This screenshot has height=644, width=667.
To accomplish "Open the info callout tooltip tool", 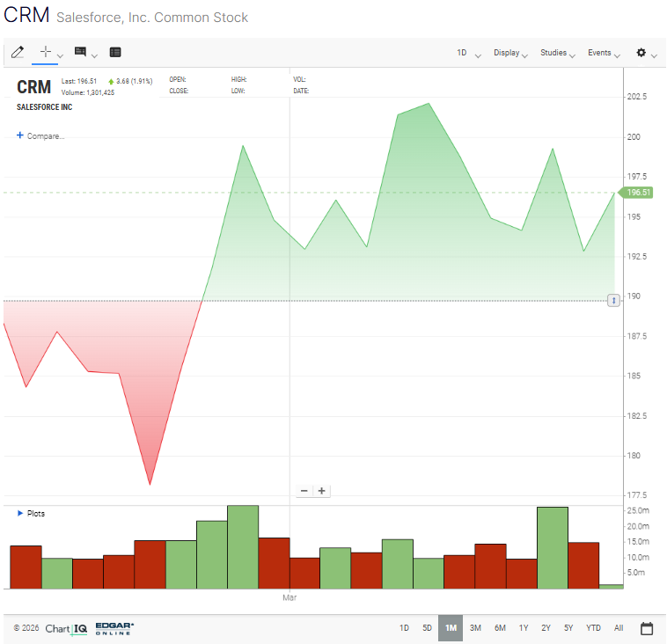I will (x=81, y=53).
